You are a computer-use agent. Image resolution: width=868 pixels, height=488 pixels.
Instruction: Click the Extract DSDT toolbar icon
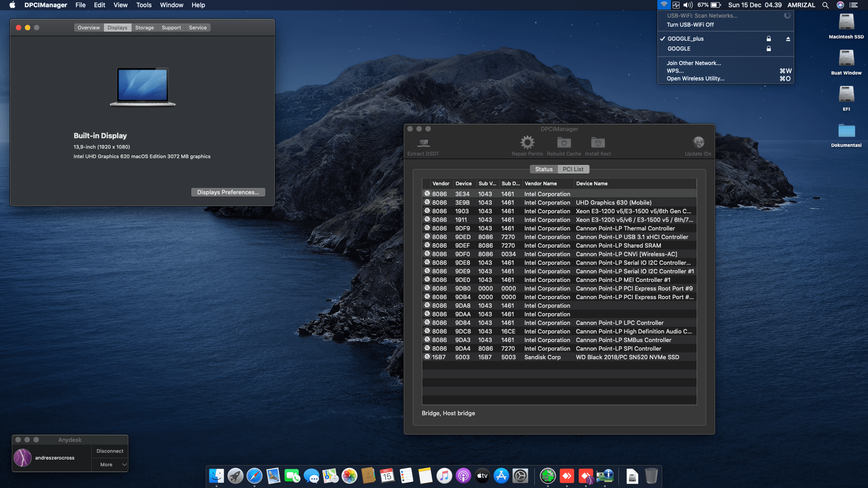[423, 143]
